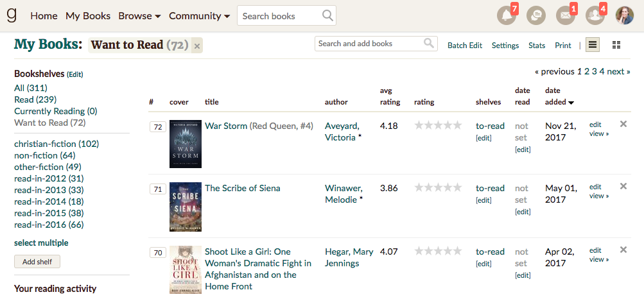Screen dimensions: 644x299
Task: Click the Search and add books field
Action: [376, 44]
